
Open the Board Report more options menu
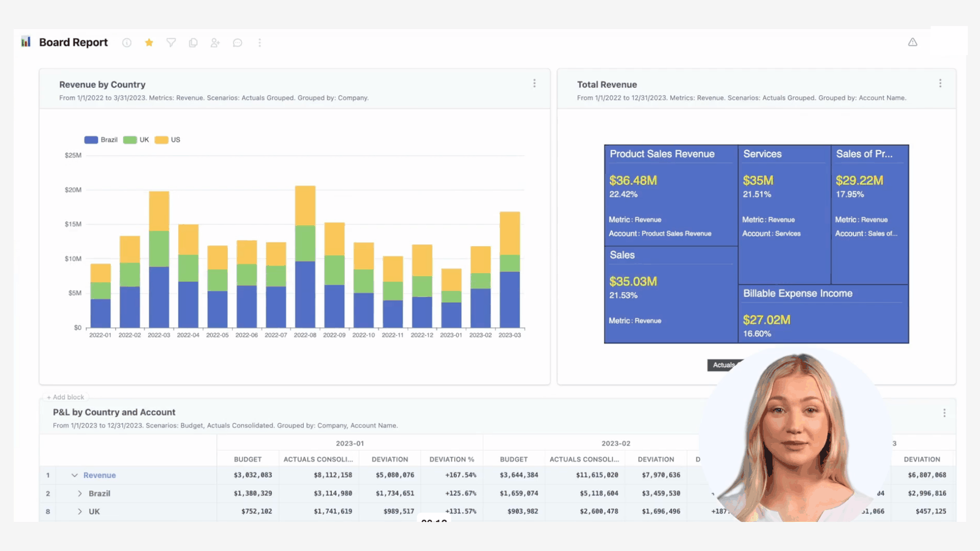point(260,43)
